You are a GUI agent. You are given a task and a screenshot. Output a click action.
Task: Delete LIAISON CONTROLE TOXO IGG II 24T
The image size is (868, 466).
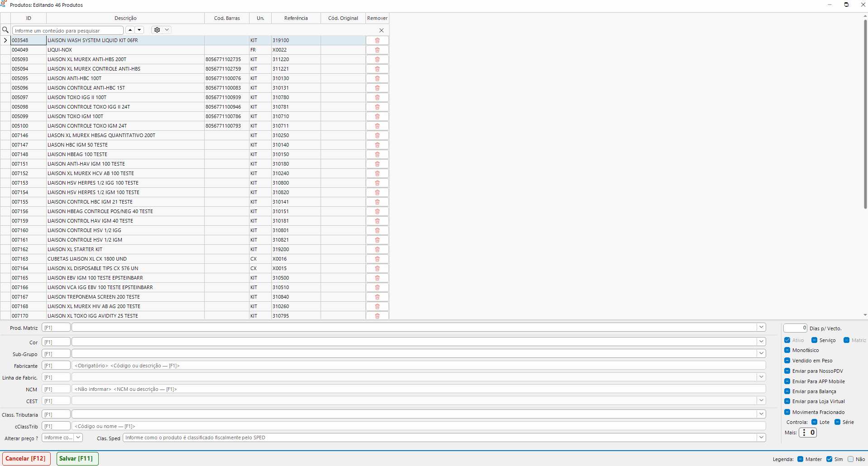pos(377,107)
